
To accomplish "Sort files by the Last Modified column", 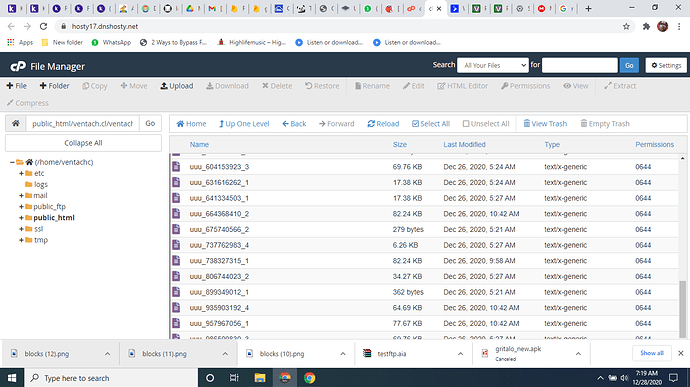I will click(464, 144).
